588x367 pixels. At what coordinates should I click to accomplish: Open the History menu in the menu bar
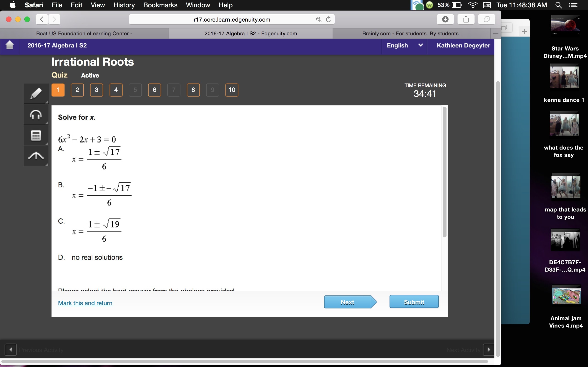[x=124, y=5]
